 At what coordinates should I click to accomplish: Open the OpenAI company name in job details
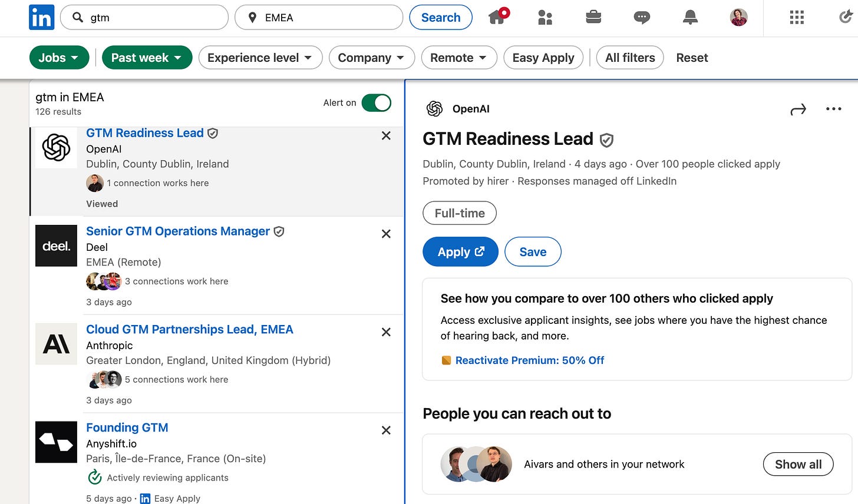(471, 109)
